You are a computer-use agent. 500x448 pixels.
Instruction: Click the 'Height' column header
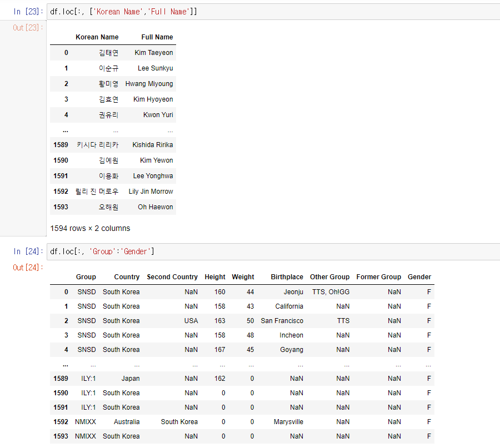click(215, 277)
